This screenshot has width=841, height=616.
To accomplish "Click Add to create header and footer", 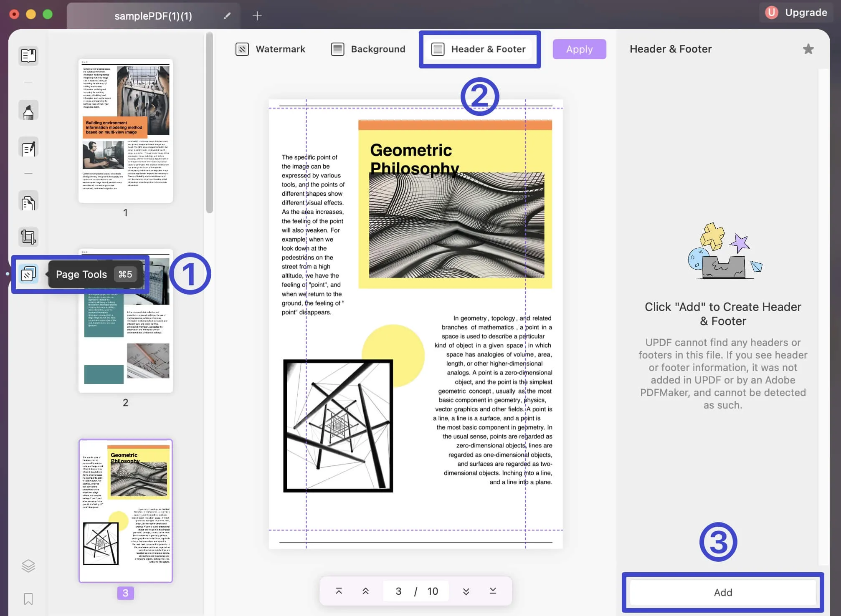I will [x=722, y=592].
